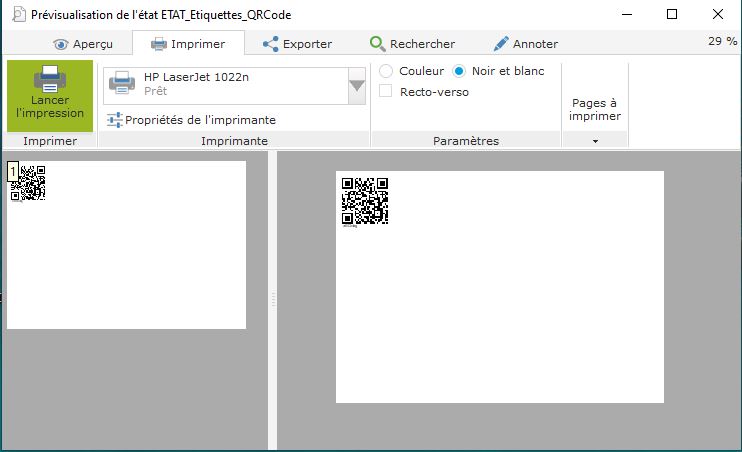Close the Prévisualisation window

tap(718, 14)
